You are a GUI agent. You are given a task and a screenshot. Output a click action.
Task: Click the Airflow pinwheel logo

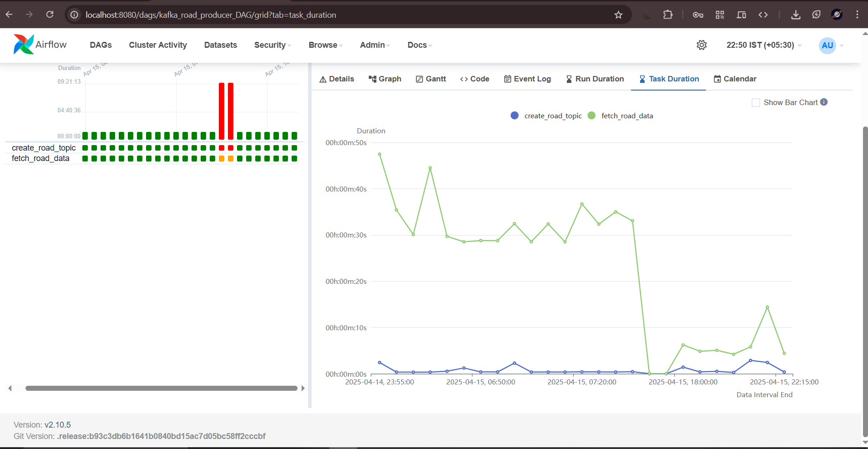(x=24, y=45)
